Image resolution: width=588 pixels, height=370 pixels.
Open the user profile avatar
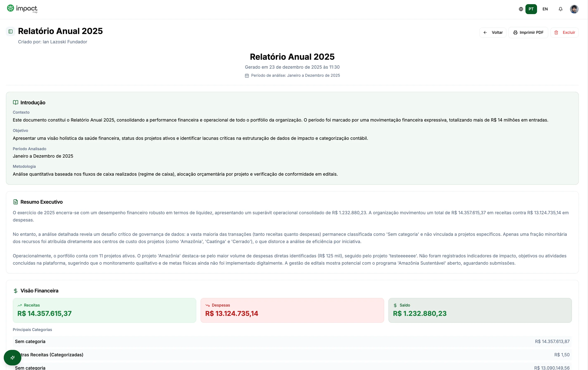tap(574, 9)
